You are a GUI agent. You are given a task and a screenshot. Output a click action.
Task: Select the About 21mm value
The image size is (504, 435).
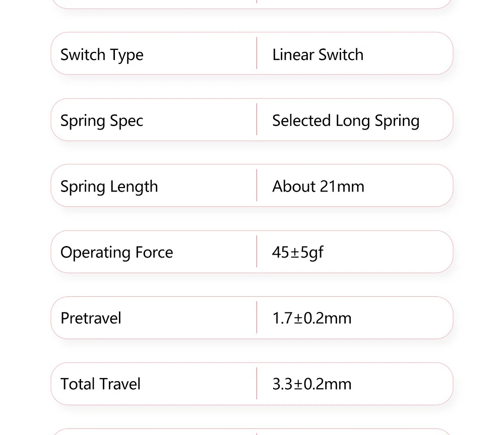(x=318, y=187)
